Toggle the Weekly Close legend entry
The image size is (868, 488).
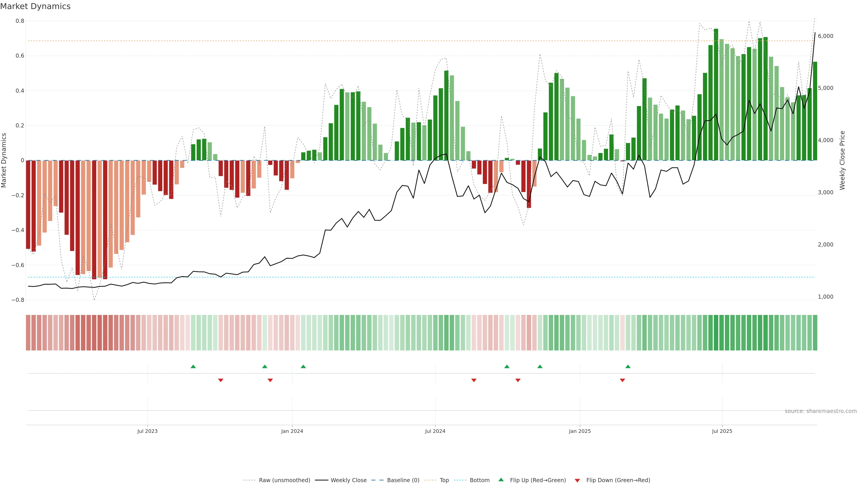[x=348, y=480]
